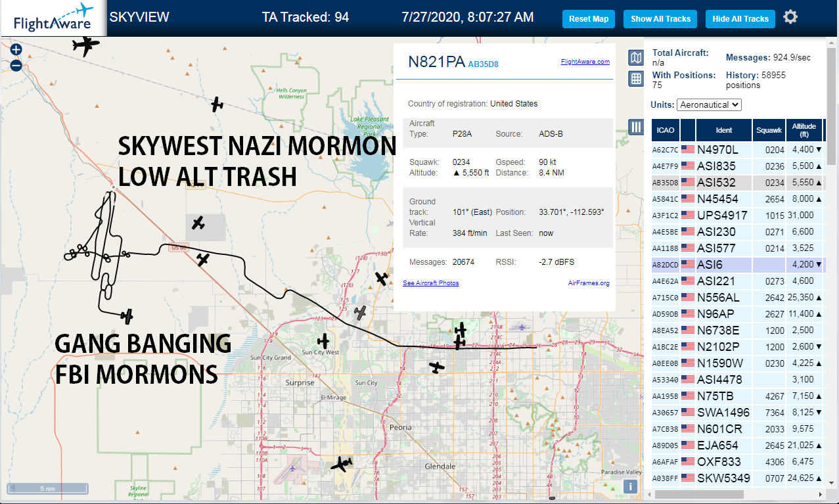Click the US flag in the SKW5349 row
Viewport: 839px width, 504px height.
pos(688,478)
